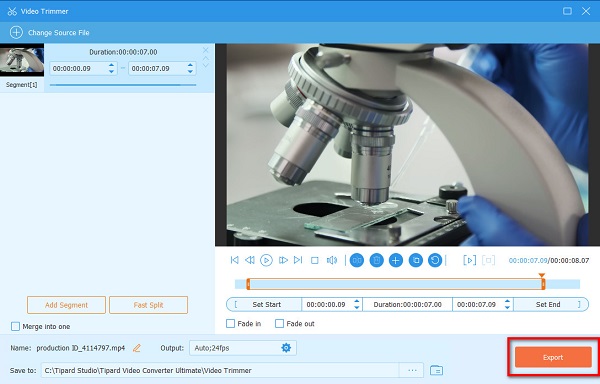Click the greyed bracket stop-segment icon

488,260
